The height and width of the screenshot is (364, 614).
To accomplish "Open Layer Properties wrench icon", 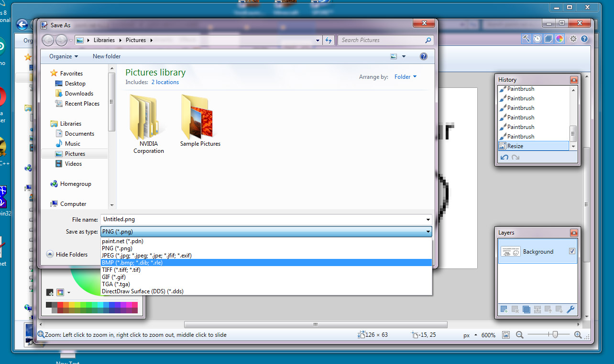I will pos(570,310).
